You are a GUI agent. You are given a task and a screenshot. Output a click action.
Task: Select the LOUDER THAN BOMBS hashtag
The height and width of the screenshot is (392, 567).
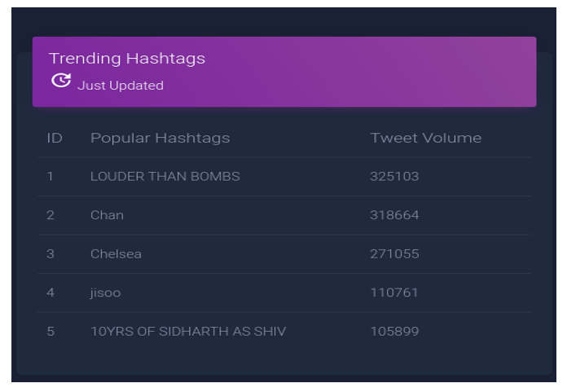165,176
